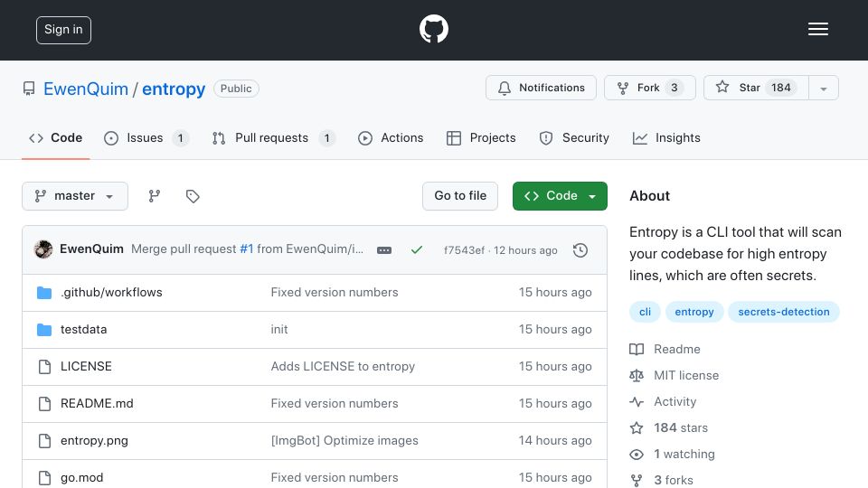The height and width of the screenshot is (488, 868).
Task: Click the .github/workflows folder icon
Action: pos(44,293)
